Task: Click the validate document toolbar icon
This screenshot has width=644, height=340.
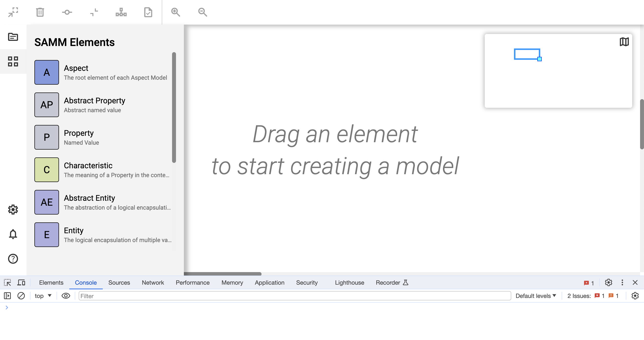Action: (148, 12)
